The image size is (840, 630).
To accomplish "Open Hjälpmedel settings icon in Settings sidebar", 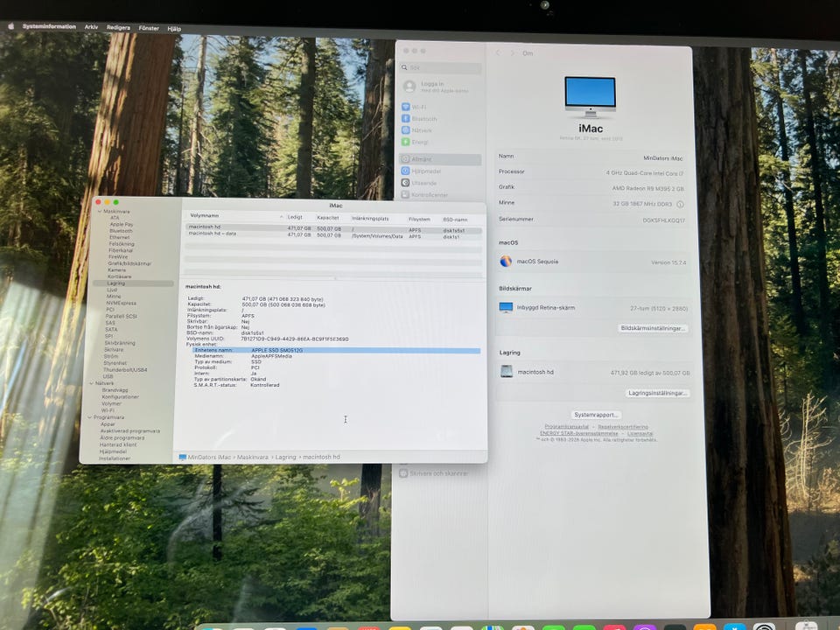I will point(405,171).
